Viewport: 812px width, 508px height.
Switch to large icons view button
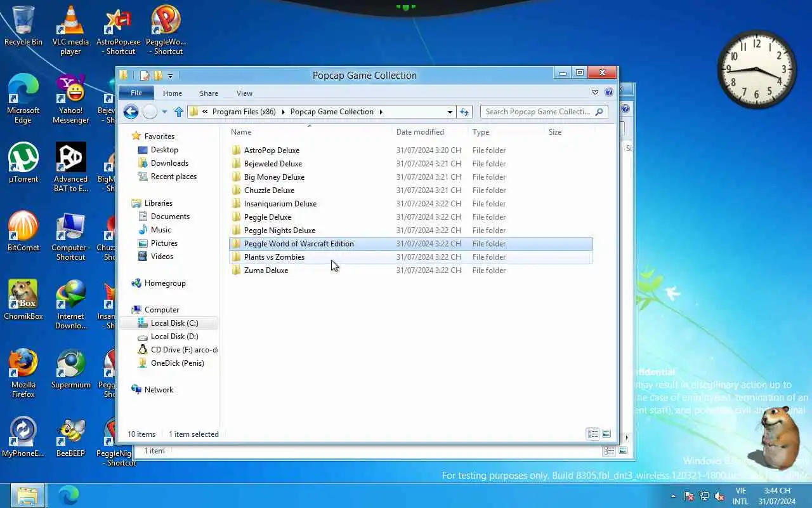coord(606,434)
